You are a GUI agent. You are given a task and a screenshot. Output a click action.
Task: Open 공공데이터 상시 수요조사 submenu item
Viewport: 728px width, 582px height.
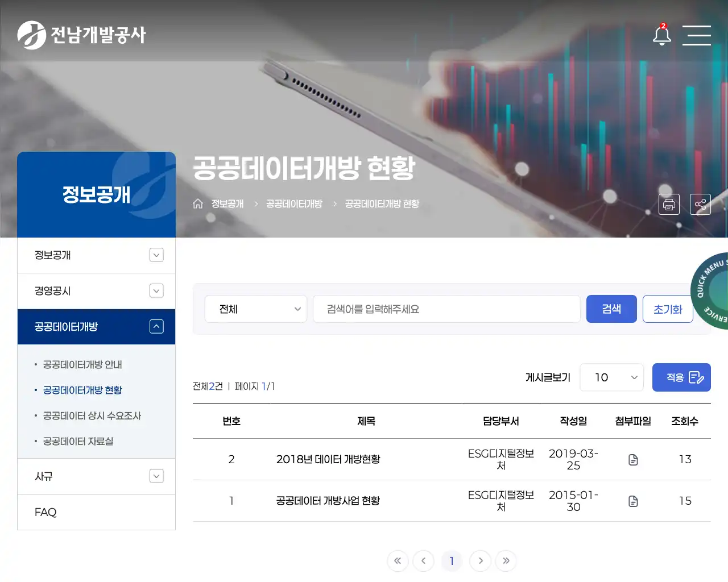tap(92, 416)
